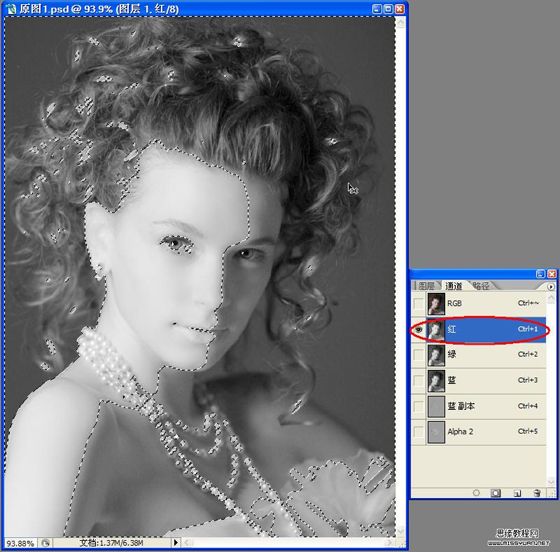Click the save selection as channel icon
The height and width of the screenshot is (552, 560).
tap(495, 493)
